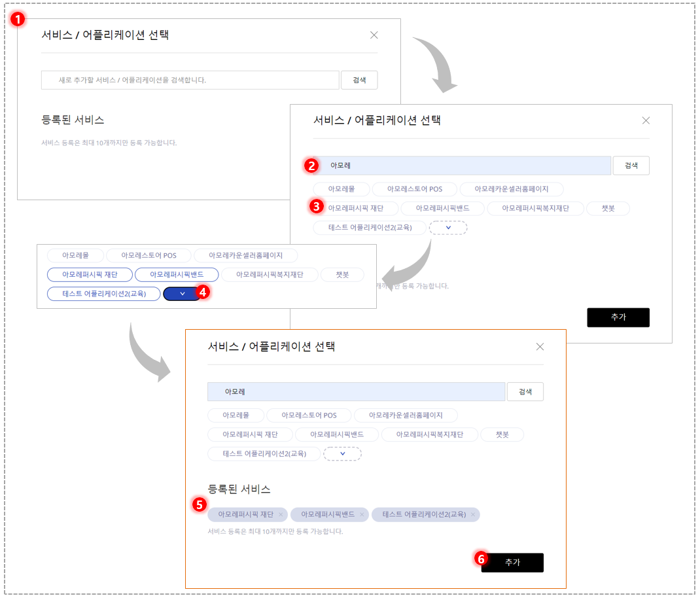Click 검색 button in the right-side dialog

tap(631, 166)
